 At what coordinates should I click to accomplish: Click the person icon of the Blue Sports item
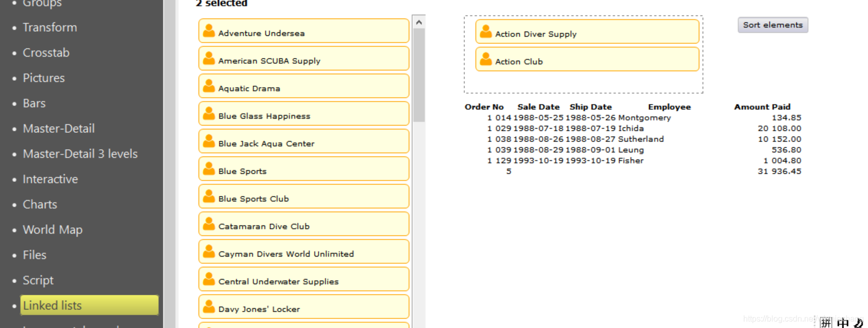[x=209, y=169]
